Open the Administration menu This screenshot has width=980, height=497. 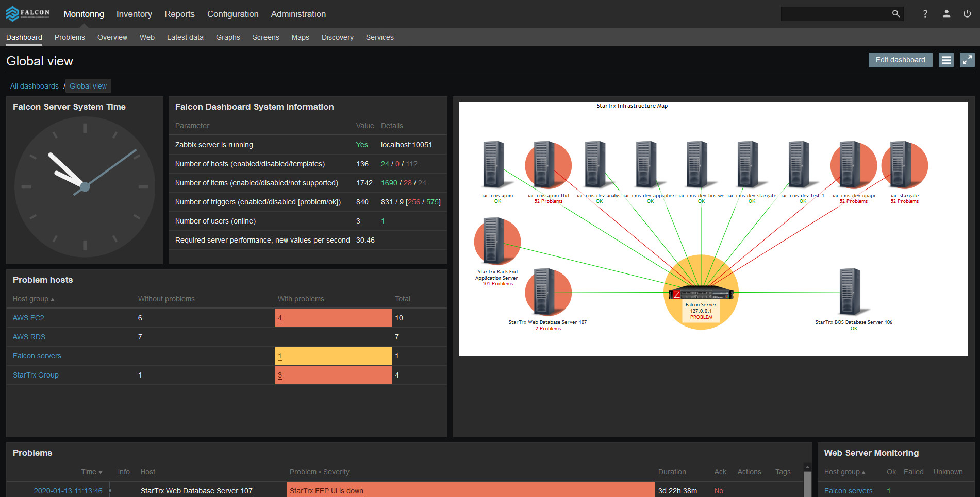click(x=298, y=14)
